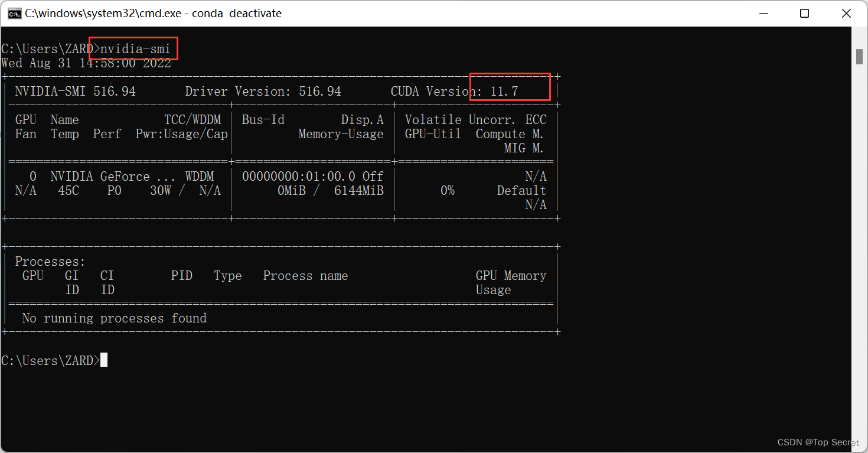Click the typed command 'nvidia-smi'
The image size is (868, 453).
pos(135,49)
